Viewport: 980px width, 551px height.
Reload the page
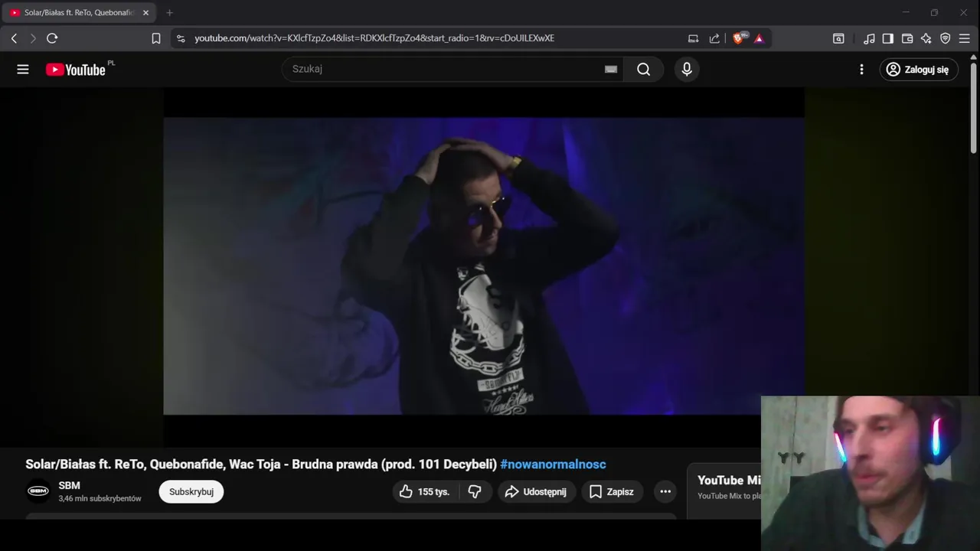coord(52,38)
